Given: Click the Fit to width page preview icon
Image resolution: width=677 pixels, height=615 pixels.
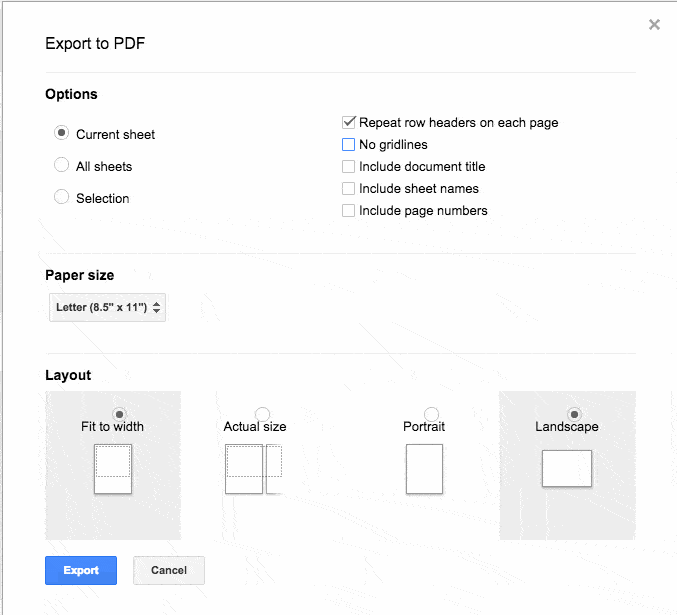Looking at the screenshot, I should click(113, 469).
